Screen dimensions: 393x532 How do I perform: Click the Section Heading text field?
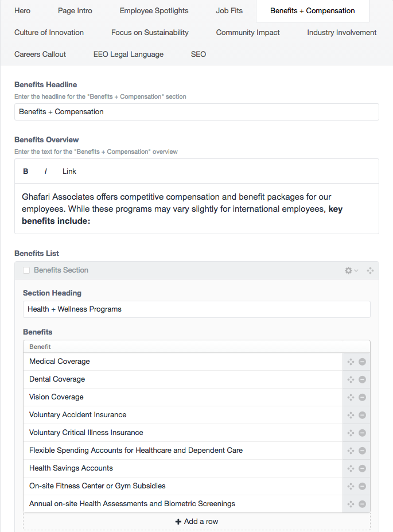196,309
